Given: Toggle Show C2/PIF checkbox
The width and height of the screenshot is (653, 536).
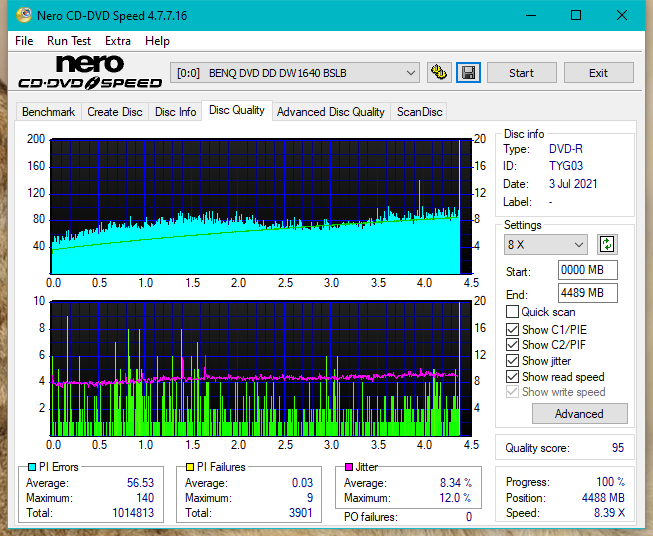Looking at the screenshot, I should coord(512,344).
